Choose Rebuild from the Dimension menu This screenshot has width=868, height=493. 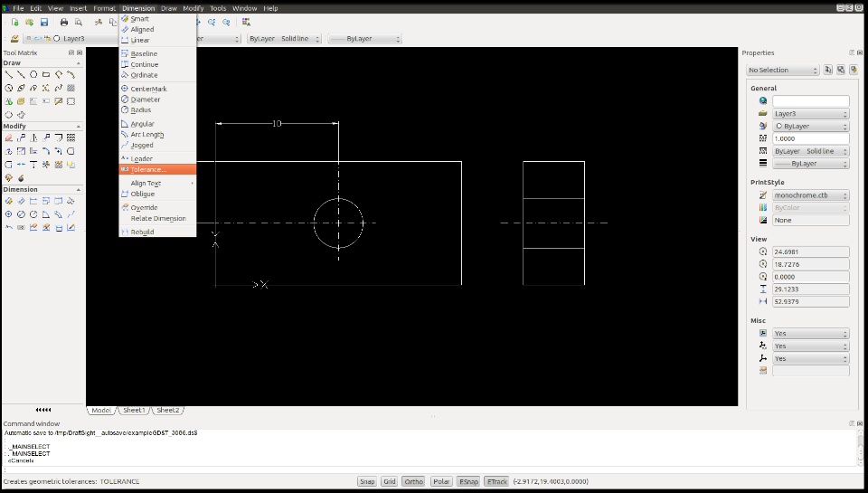point(157,232)
